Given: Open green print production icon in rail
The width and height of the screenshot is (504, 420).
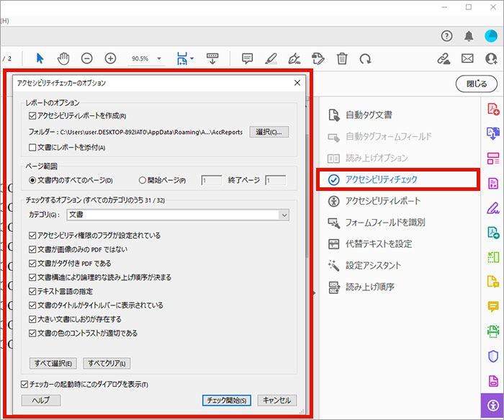Looking at the screenshot, I should click(493, 331).
